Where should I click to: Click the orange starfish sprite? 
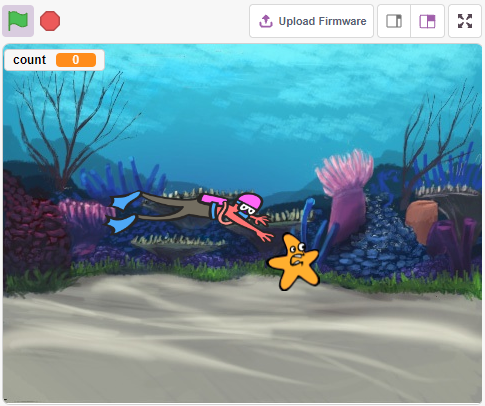tap(293, 262)
